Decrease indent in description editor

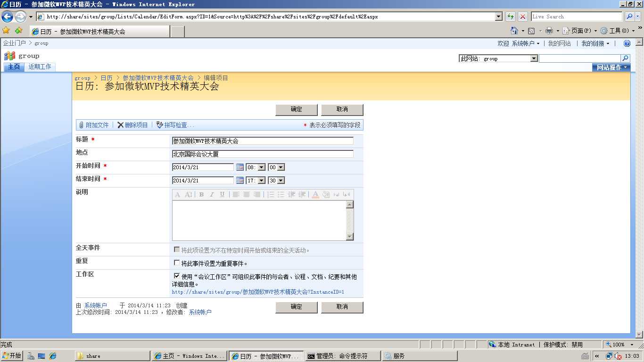(291, 195)
